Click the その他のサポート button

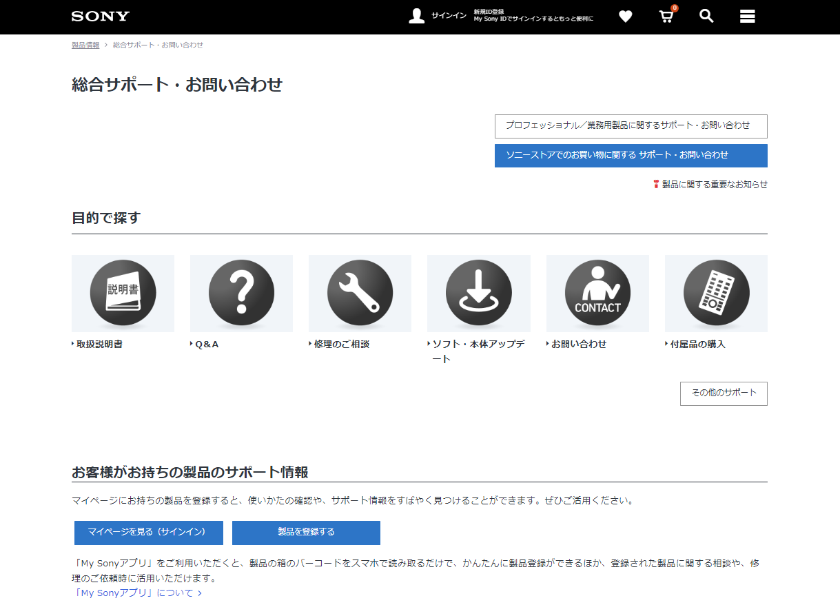724,393
